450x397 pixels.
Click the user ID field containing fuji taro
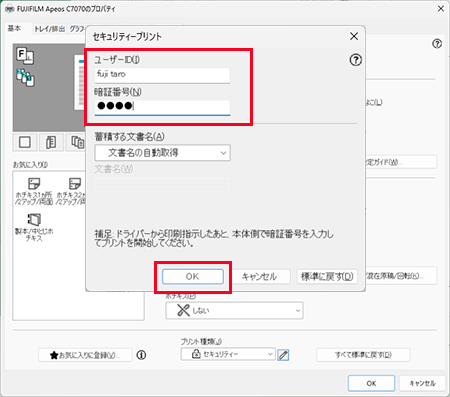pos(162,75)
